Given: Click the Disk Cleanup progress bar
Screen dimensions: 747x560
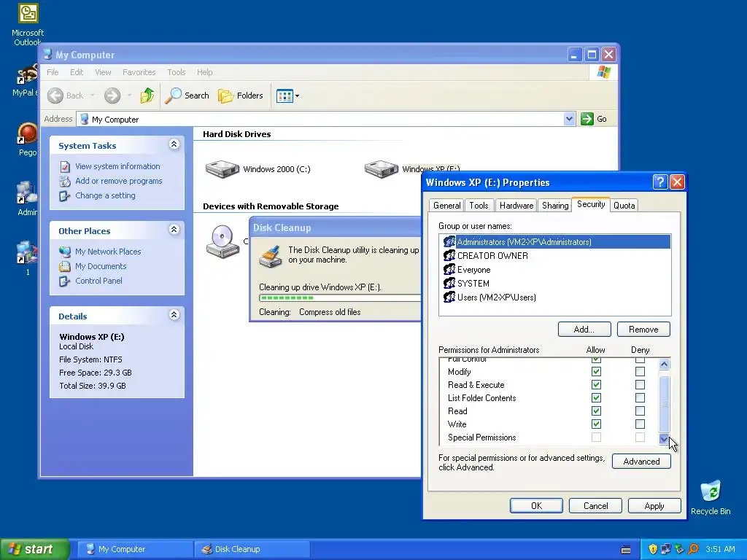Looking at the screenshot, I should point(340,298).
